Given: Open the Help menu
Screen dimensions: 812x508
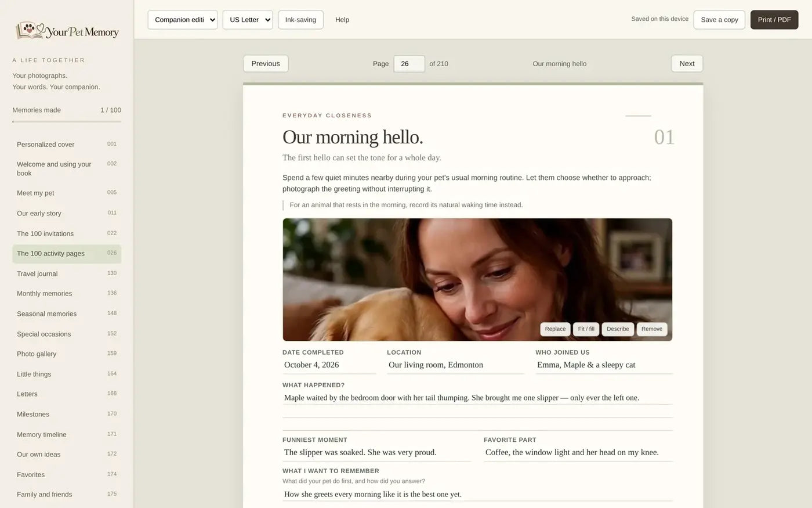Looking at the screenshot, I should pyautogui.click(x=342, y=20).
